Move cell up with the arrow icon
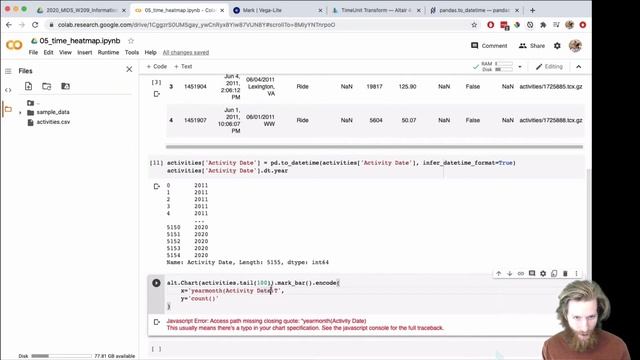640x360 pixels. pyautogui.click(x=498, y=273)
